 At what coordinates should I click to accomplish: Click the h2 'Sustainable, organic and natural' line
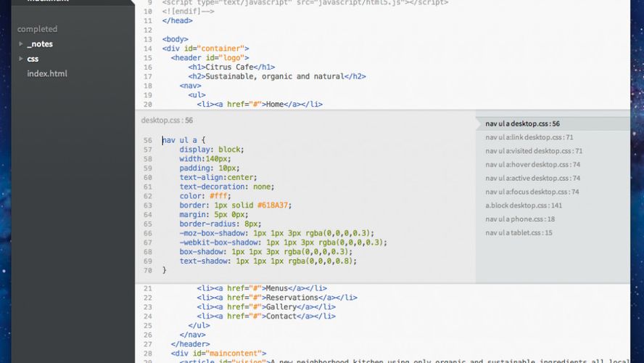coord(277,76)
